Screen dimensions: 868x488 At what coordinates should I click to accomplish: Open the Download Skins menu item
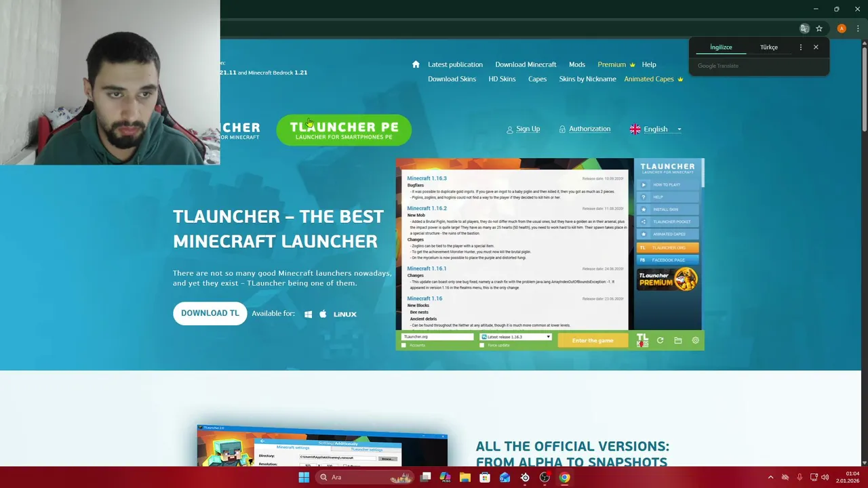452,79
